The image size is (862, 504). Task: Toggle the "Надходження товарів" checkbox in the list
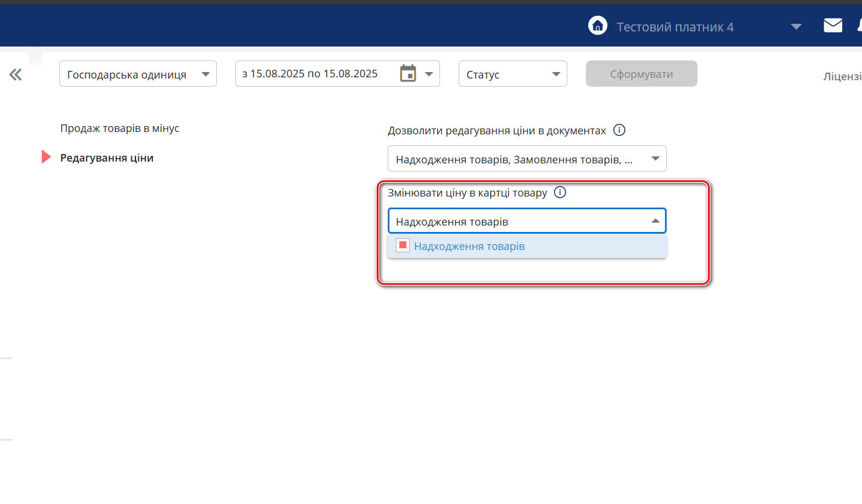tap(403, 245)
